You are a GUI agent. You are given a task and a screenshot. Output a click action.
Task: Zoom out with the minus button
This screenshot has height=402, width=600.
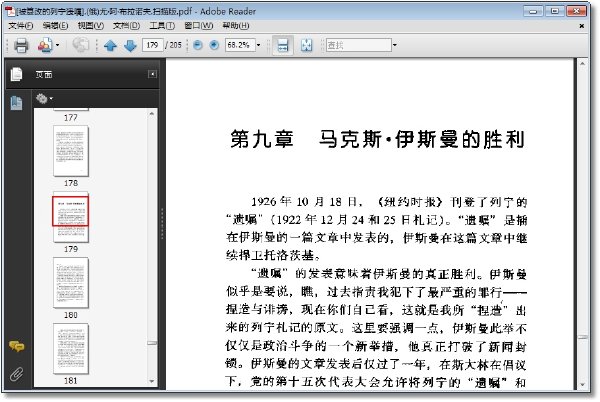coord(198,45)
